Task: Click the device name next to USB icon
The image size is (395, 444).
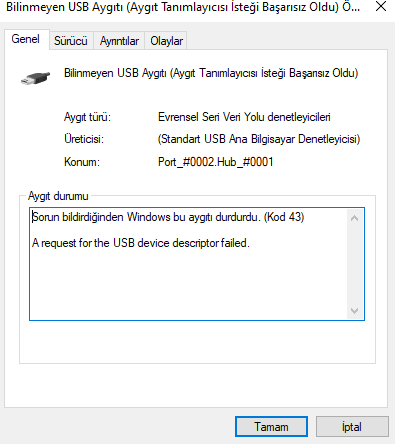Action: tap(211, 73)
